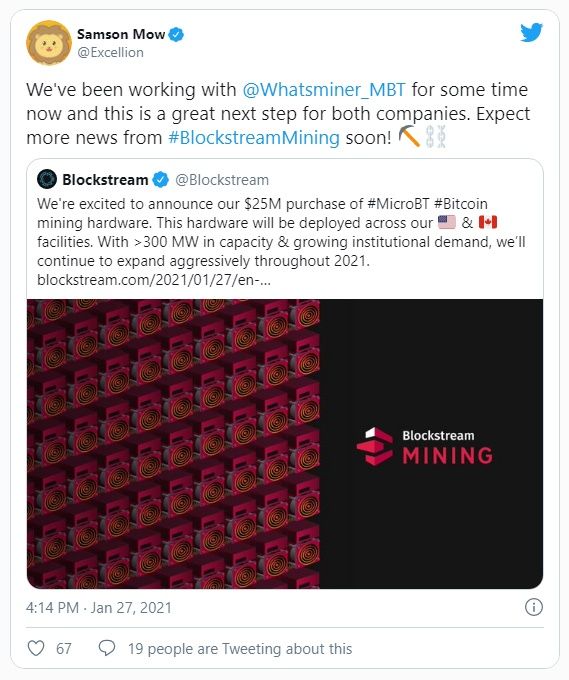Image resolution: width=569 pixels, height=680 pixels.
Task: Click the Twitter bird logo
Action: coord(531,33)
